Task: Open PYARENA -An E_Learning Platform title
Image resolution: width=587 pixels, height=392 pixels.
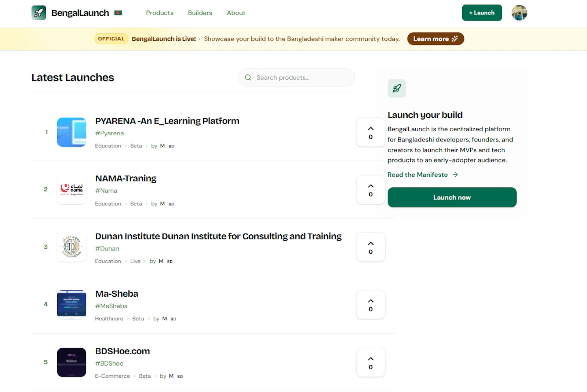Action: 167,121
